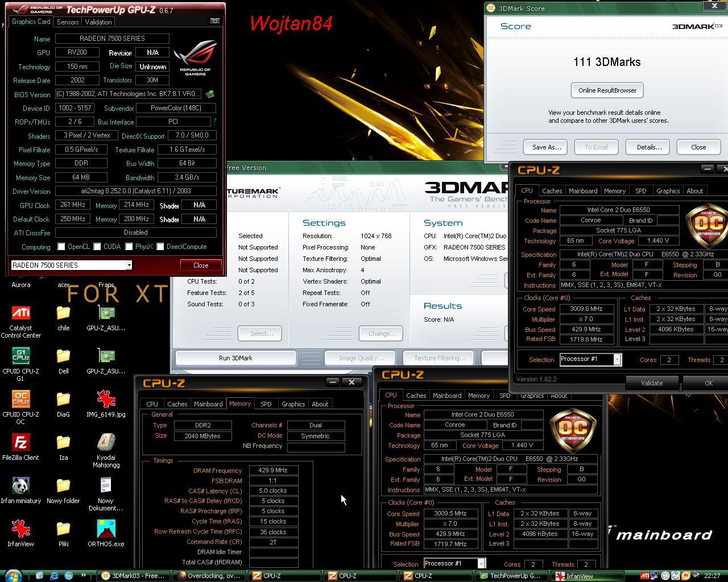
Task: Close GPU-Z with red Close button
Action: tap(201, 265)
